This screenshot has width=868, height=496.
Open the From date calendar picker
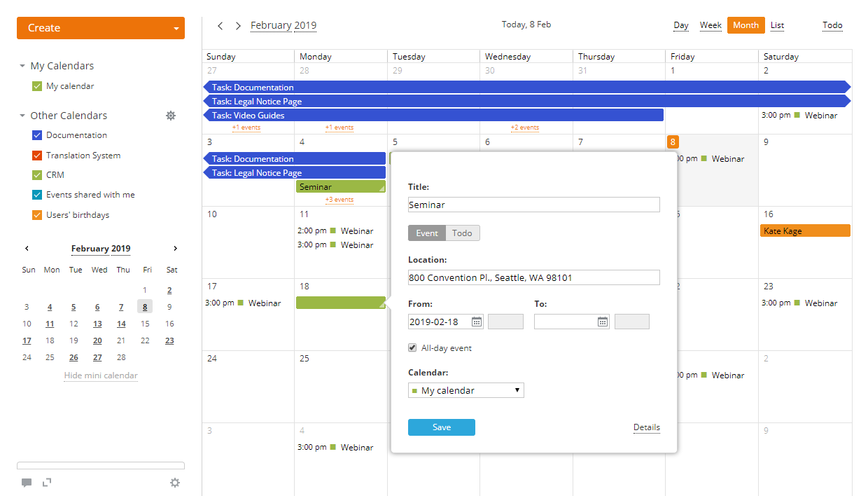(477, 321)
